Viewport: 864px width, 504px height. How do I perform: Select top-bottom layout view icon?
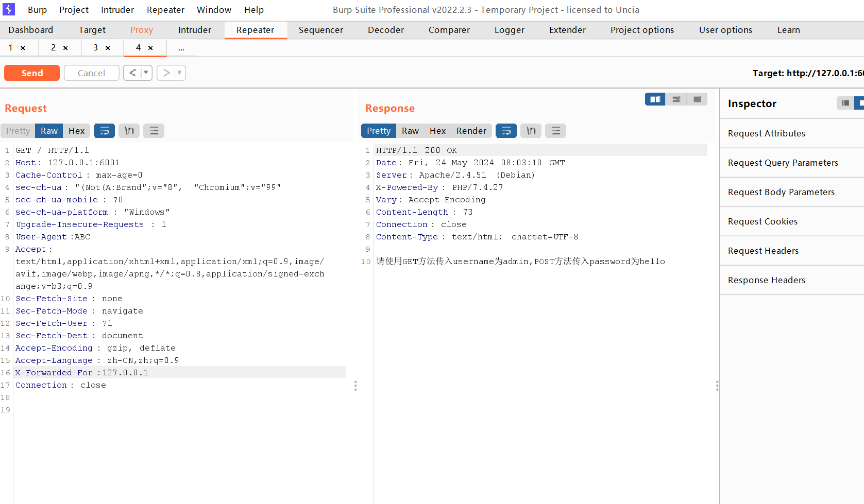tap(676, 99)
